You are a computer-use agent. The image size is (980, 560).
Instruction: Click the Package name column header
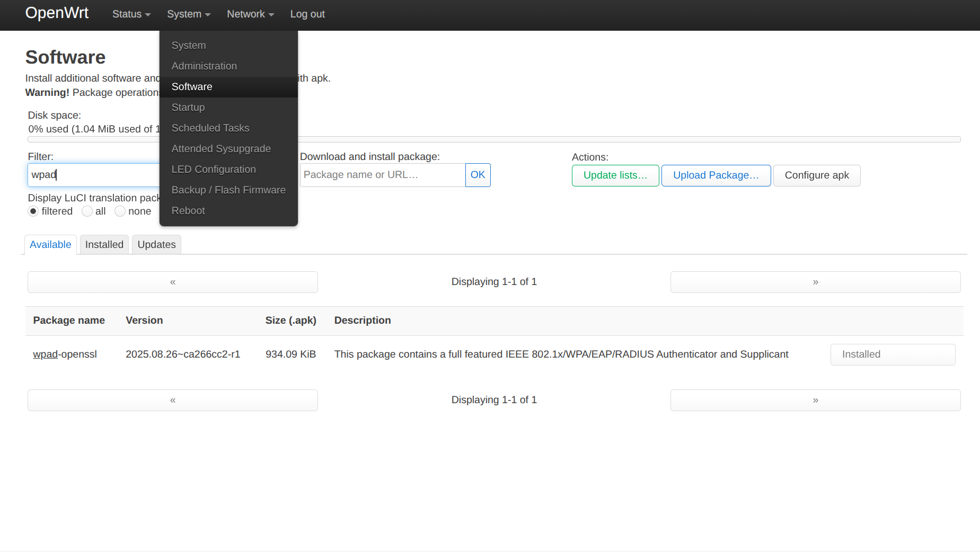point(69,321)
